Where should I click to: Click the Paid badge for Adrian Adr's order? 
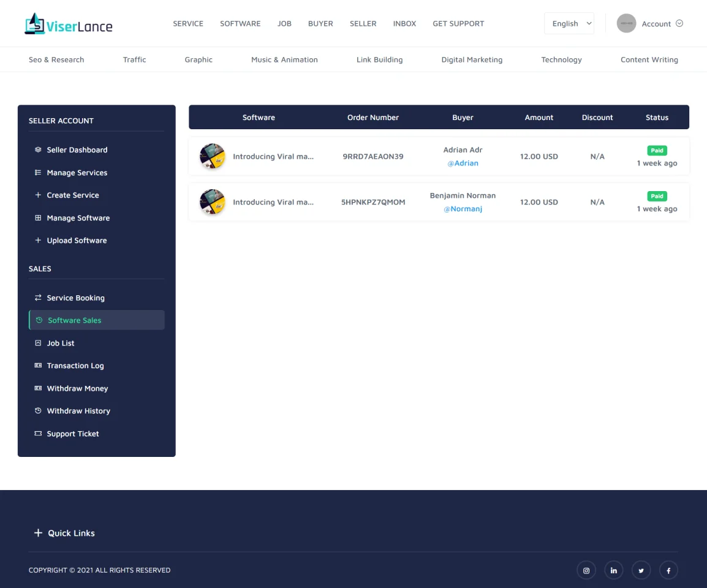(657, 150)
